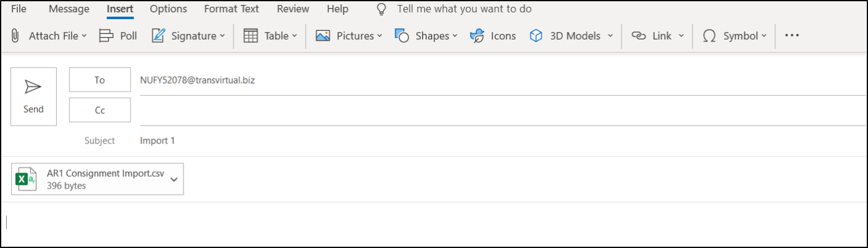Screen dimensions: 868x248
Task: Click the To recipients button
Action: tap(100, 80)
